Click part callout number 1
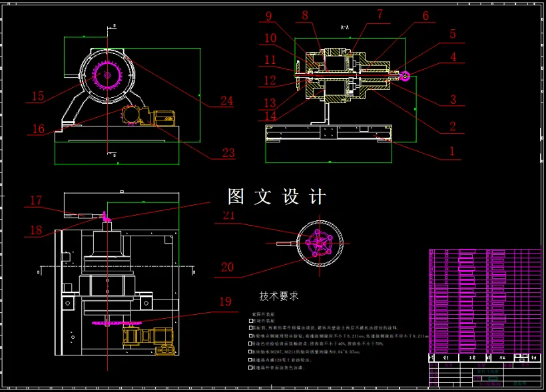The width and height of the screenshot is (546, 392). coord(453,152)
